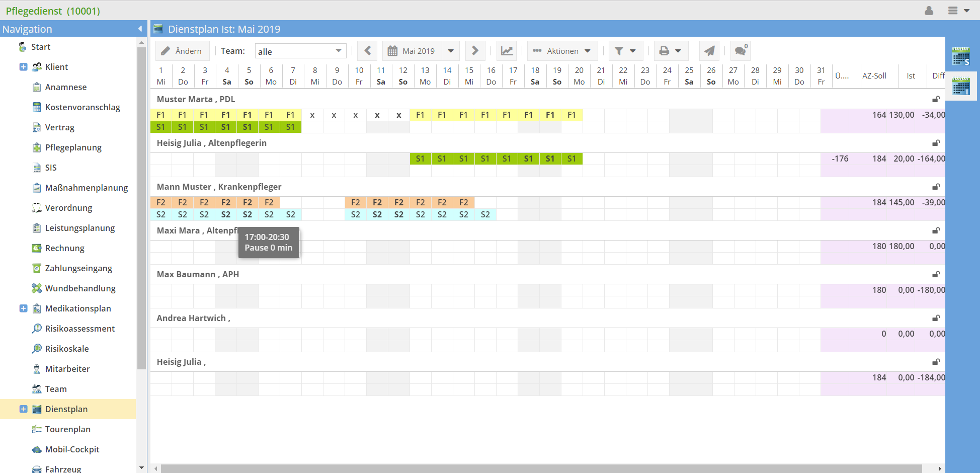The width and height of the screenshot is (980, 473).
Task: Lock the schedule row of Max Baumann, APH
Action: click(936, 274)
